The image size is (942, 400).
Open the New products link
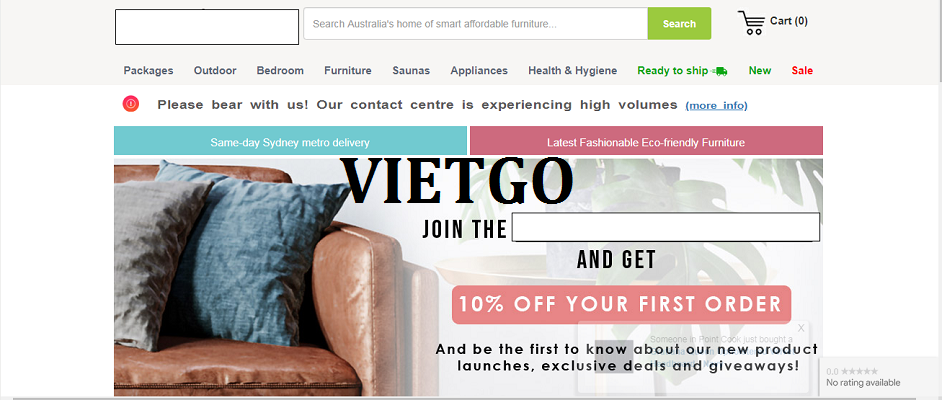(x=759, y=70)
